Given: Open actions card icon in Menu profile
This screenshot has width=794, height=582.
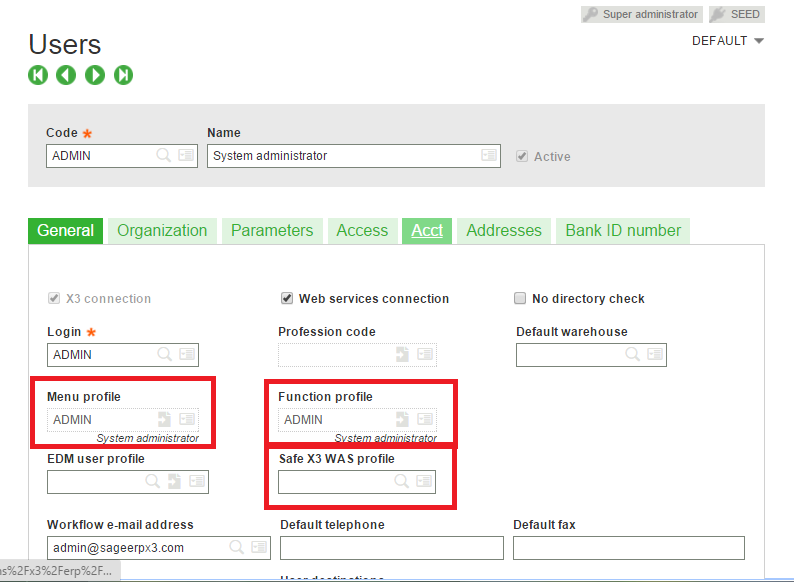Looking at the screenshot, I should pyautogui.click(x=187, y=419).
